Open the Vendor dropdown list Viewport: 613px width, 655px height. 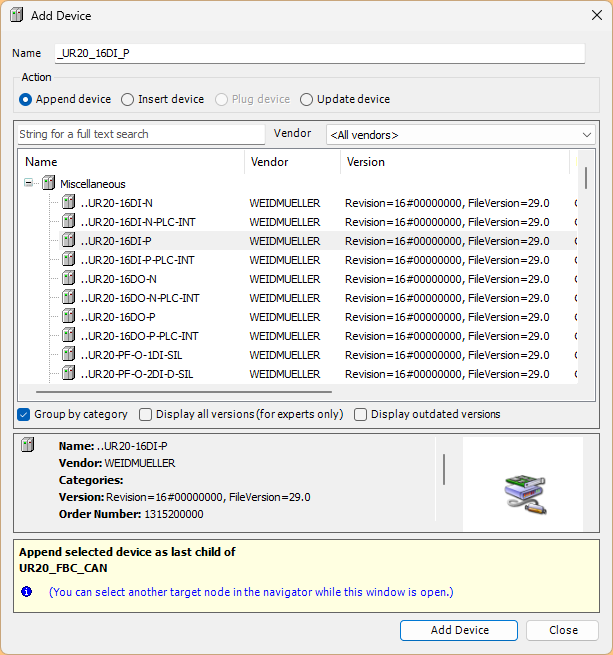[x=460, y=135]
